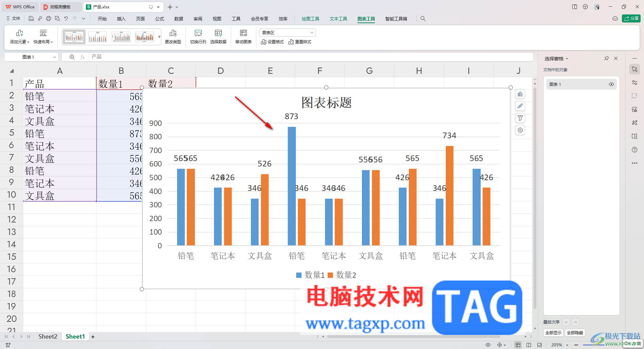This screenshot has width=644, height=349.
Task: Select the fourth chart style thumbnail
Action: tap(145, 37)
